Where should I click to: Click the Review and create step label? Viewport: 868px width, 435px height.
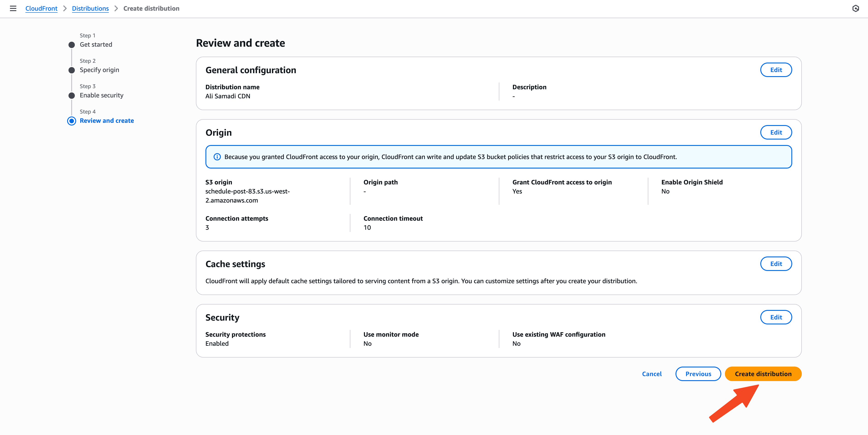pos(107,121)
